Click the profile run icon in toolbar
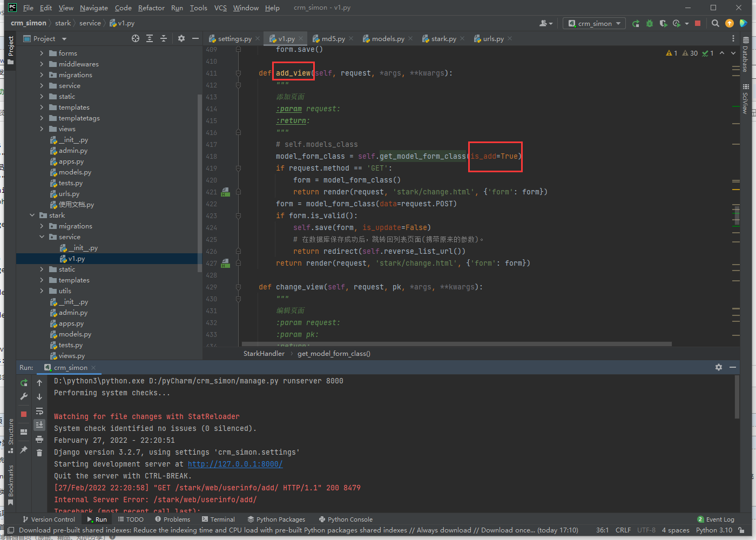Screen dimensions: 756x540 (x=677, y=23)
